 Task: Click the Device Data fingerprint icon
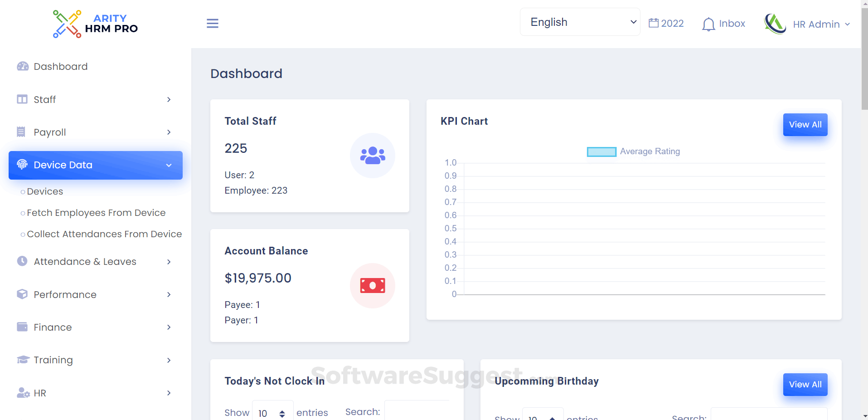22,165
